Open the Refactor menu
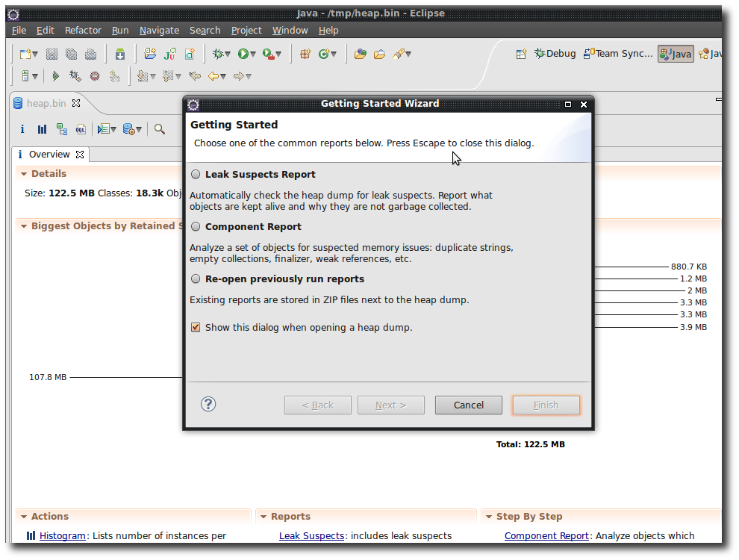The image size is (739, 560). pyautogui.click(x=83, y=31)
